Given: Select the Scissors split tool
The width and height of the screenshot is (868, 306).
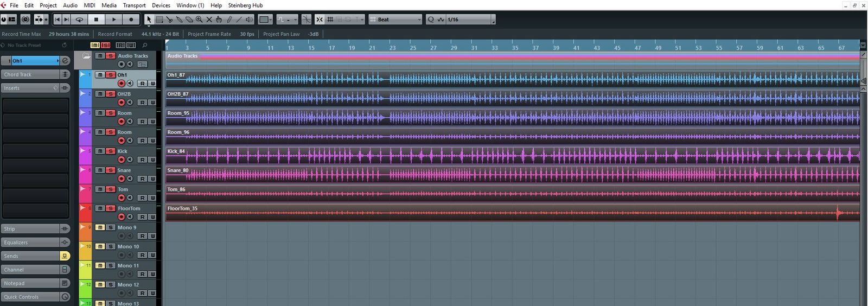Looking at the screenshot, I should click(169, 20).
